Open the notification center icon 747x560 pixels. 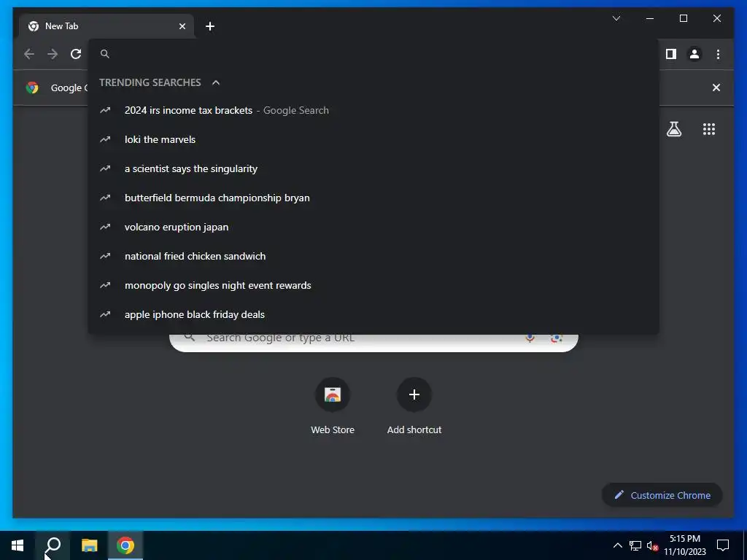tap(723, 545)
